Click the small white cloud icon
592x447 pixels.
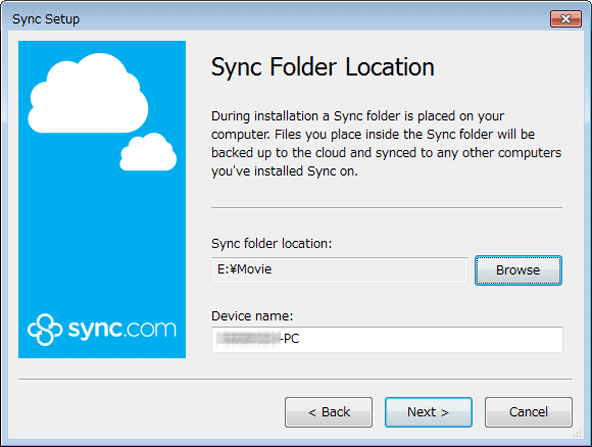coord(148,152)
